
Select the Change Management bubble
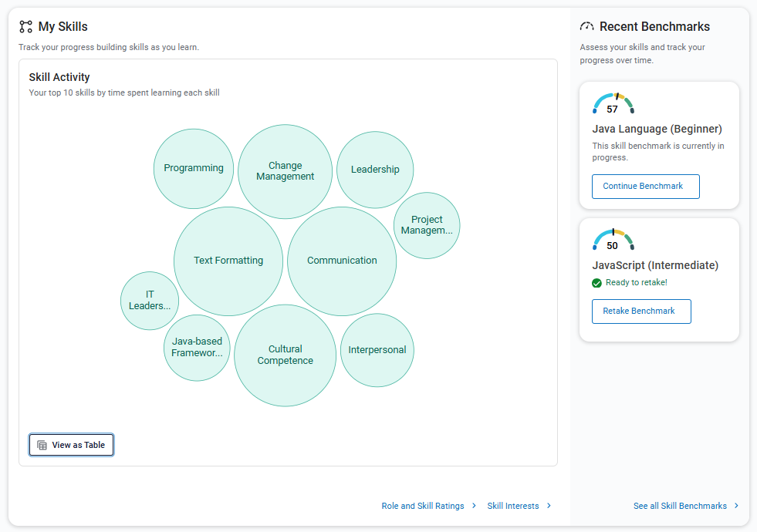pos(285,171)
